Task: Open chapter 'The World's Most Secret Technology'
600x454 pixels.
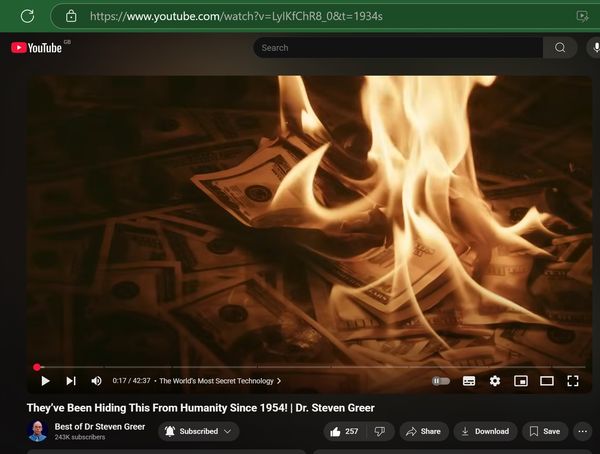Action: pos(220,381)
